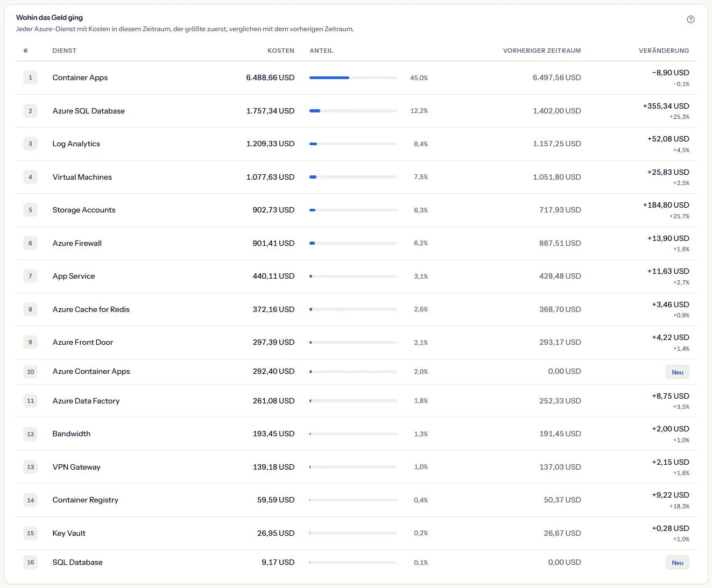Click the ANTEIL column header
The height and width of the screenshot is (588, 712).
tap(321, 51)
